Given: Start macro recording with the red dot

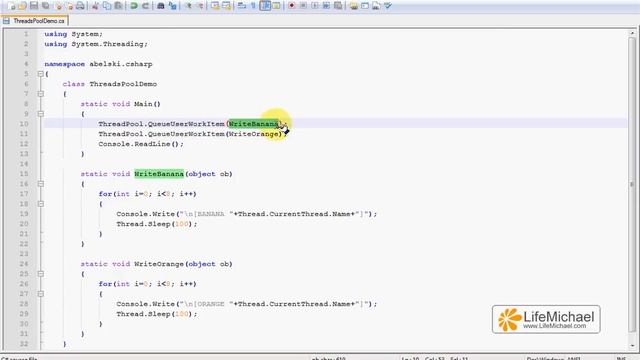Looking at the screenshot, I should [x=291, y=6].
